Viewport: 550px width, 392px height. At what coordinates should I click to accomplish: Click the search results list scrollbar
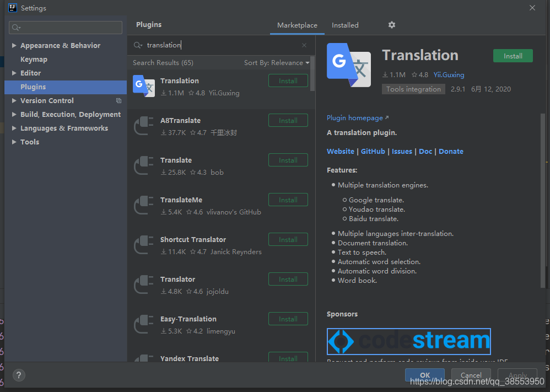pos(312,74)
